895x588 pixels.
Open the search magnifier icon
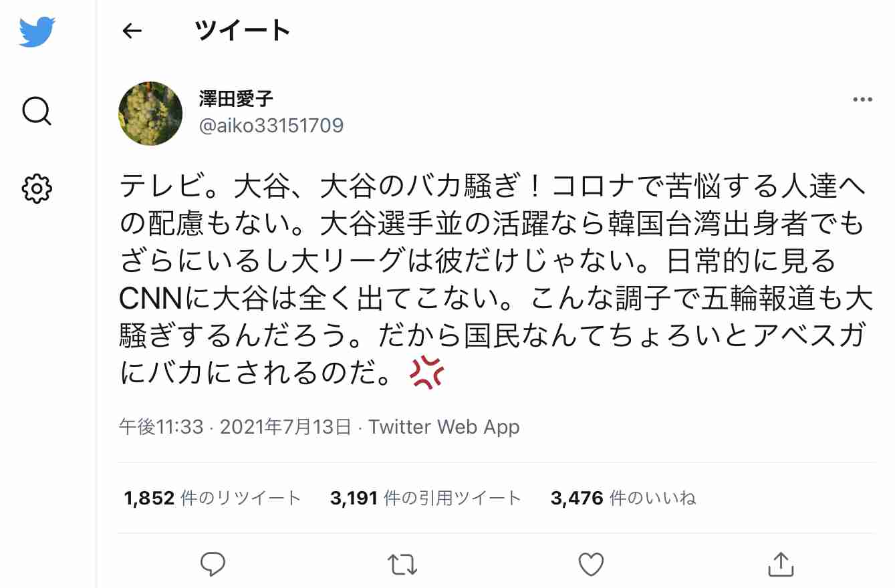tap(37, 110)
